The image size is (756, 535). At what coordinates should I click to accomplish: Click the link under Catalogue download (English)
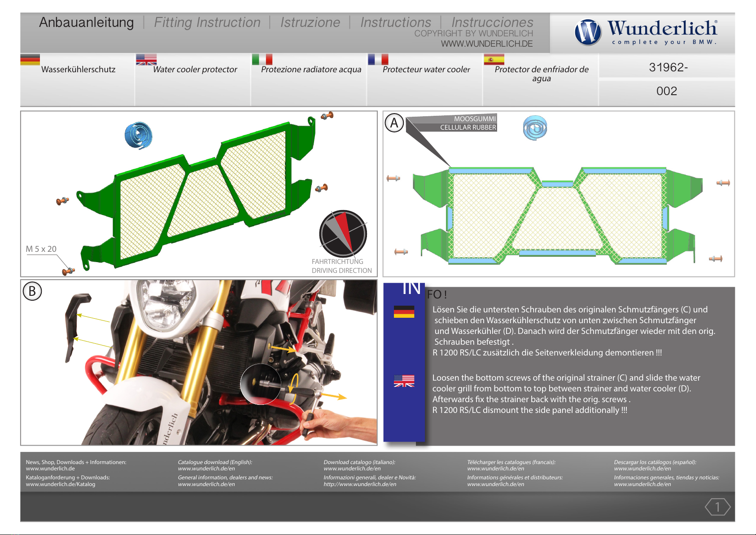pos(206,469)
